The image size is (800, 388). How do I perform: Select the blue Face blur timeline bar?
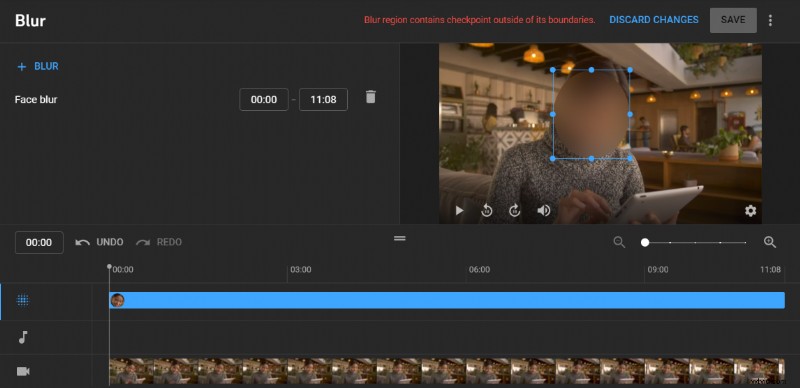point(447,300)
